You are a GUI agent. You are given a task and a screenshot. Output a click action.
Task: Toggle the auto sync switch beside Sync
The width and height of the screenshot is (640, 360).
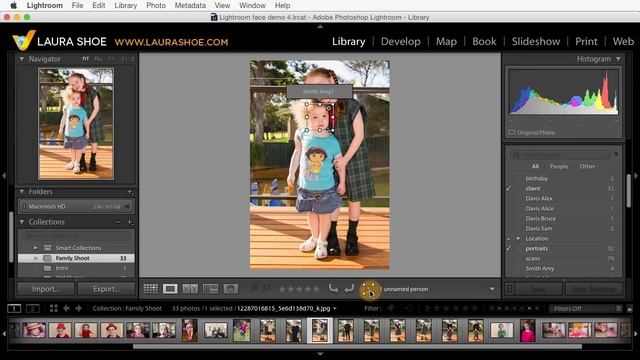pos(509,289)
